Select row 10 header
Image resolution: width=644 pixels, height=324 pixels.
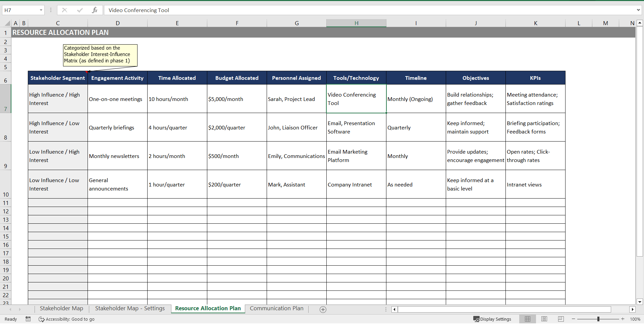[5, 184]
